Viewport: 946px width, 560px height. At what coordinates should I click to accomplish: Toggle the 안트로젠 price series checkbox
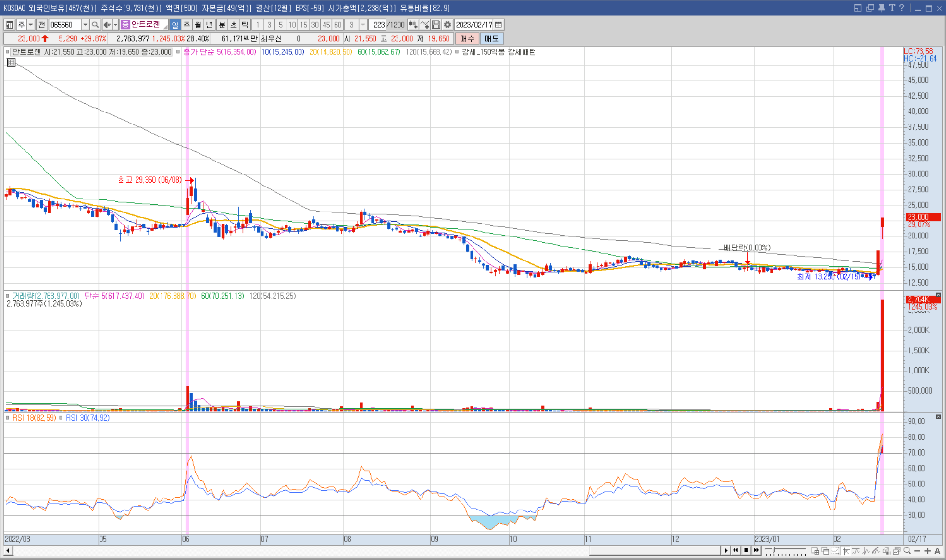[7, 52]
